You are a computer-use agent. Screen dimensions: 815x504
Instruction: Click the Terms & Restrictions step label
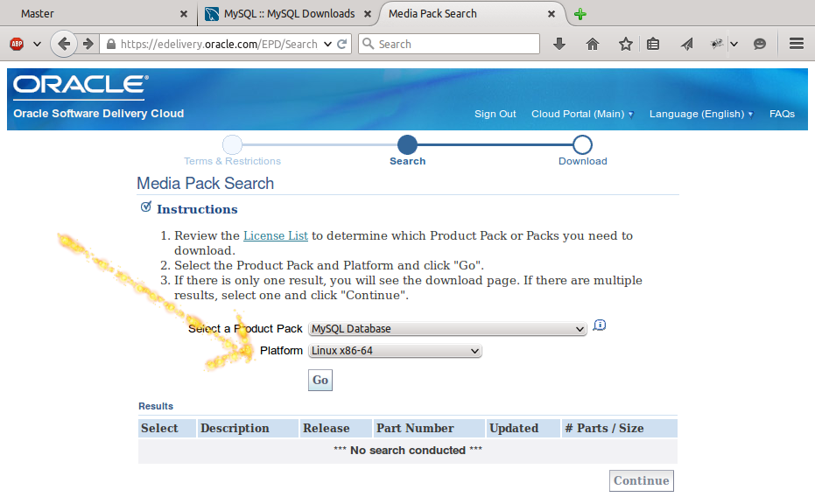click(x=232, y=161)
